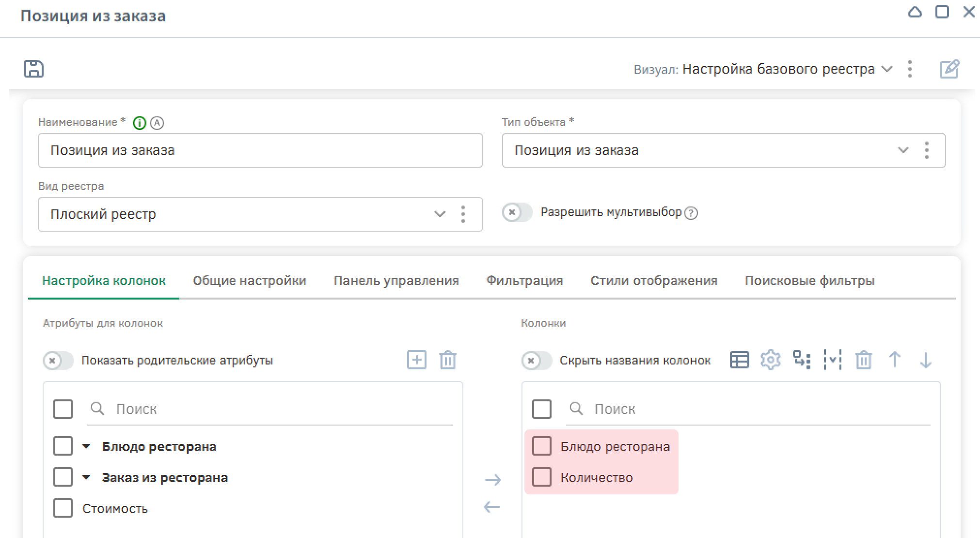Expand the Блюдо ресторана tree node
The width and height of the screenshot is (980, 538).
point(86,446)
